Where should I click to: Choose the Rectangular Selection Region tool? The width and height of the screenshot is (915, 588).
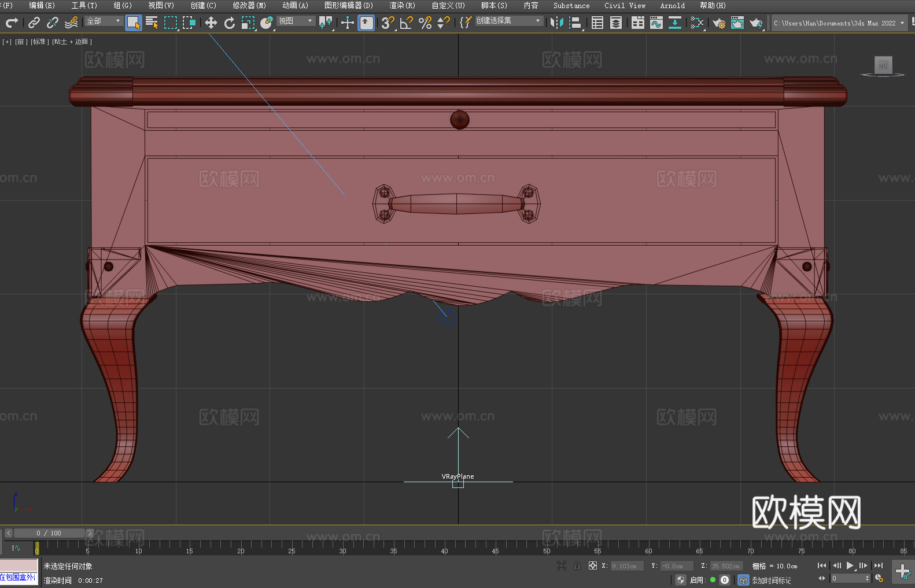pos(171,23)
